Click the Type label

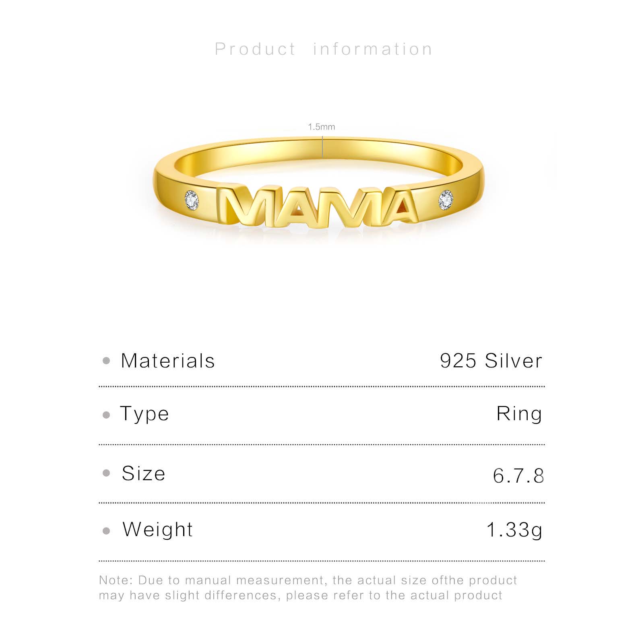tap(144, 415)
